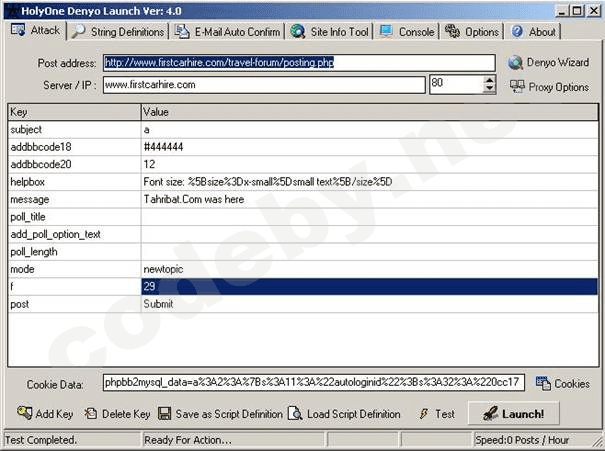Switch to Site Info Tool tab
This screenshot has width=605, height=451.
[x=330, y=32]
